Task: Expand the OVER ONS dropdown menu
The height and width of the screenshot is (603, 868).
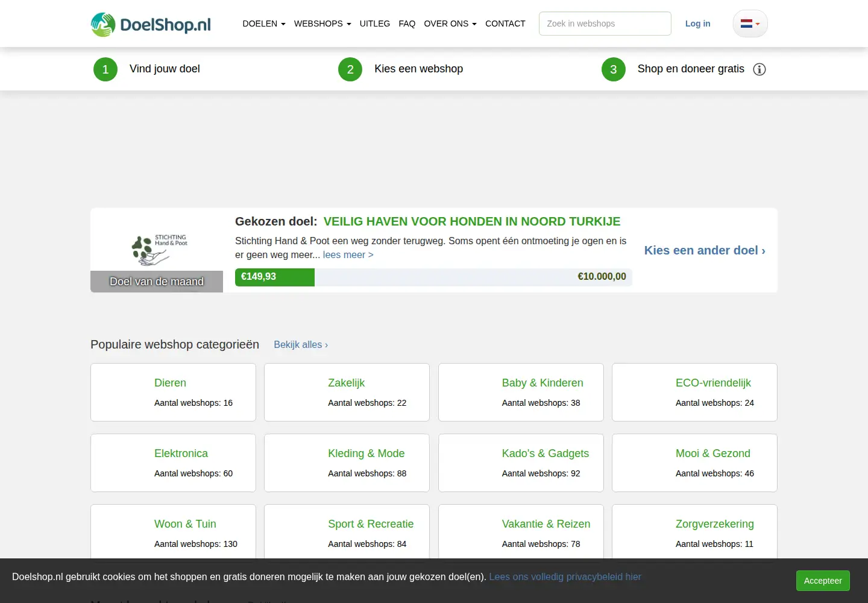Action: tap(450, 24)
